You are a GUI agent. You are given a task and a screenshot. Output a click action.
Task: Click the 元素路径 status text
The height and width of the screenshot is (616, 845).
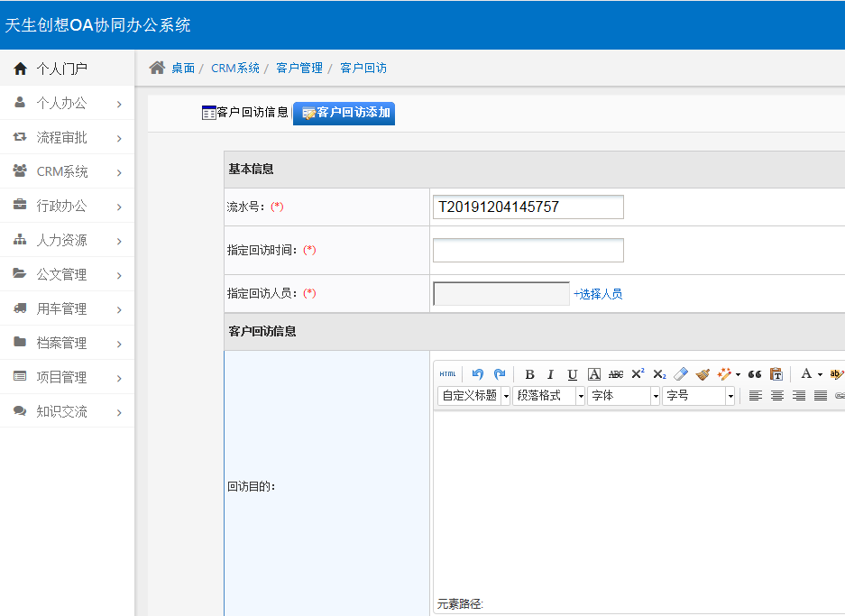(x=460, y=604)
